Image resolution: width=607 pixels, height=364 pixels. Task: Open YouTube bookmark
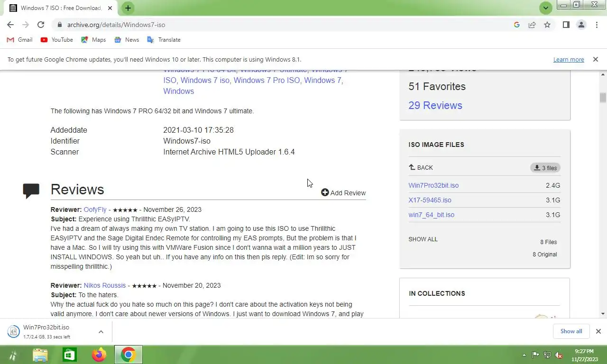(x=57, y=40)
